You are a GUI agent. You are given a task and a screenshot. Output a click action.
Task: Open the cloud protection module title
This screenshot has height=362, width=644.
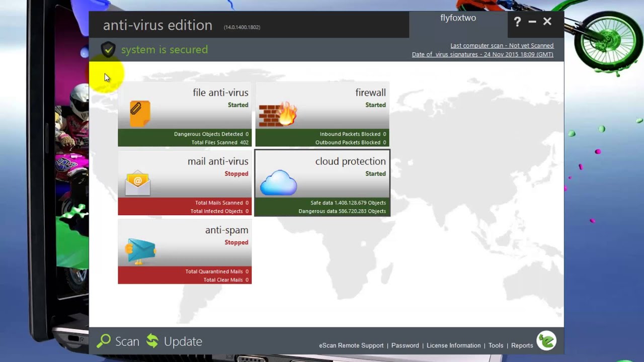point(351,161)
